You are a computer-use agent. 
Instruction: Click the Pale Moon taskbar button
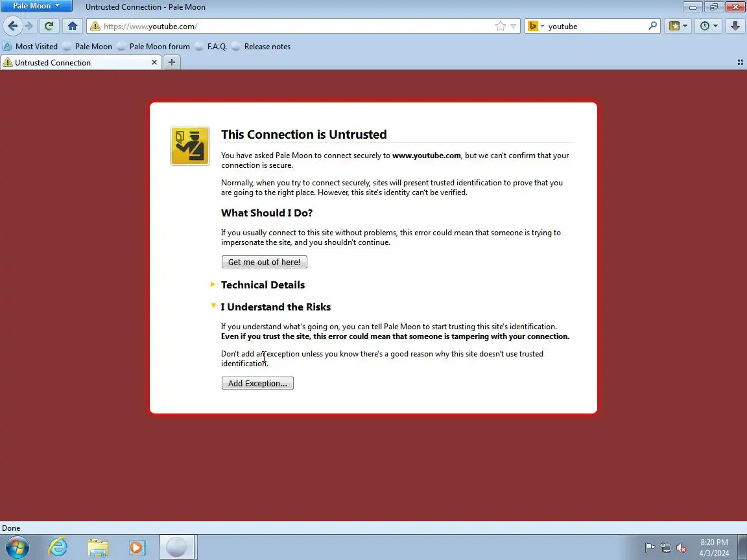pyautogui.click(x=177, y=547)
